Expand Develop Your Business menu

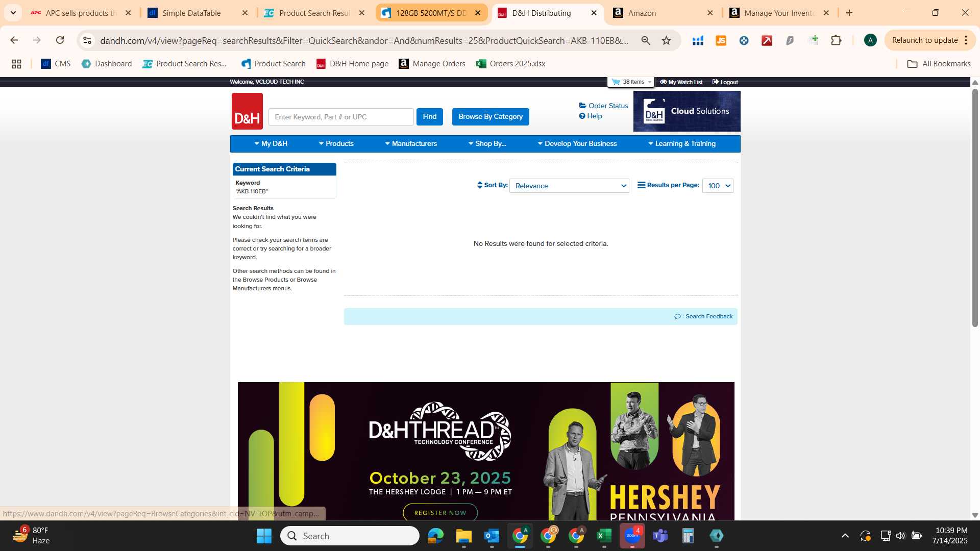577,144
